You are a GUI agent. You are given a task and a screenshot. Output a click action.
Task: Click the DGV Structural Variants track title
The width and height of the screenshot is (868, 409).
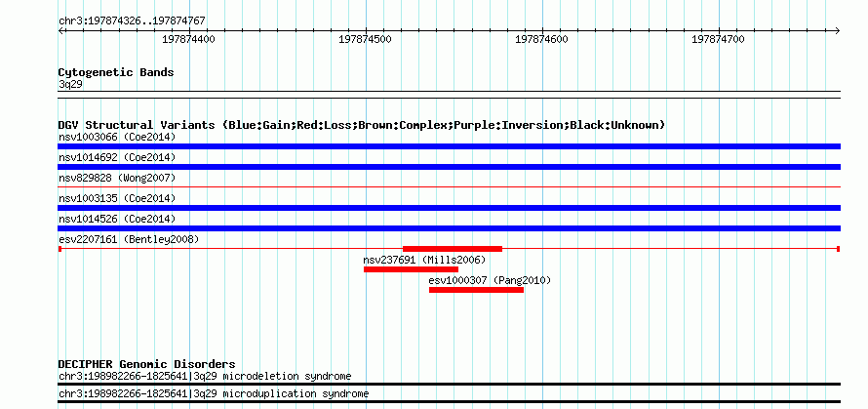[362, 125]
